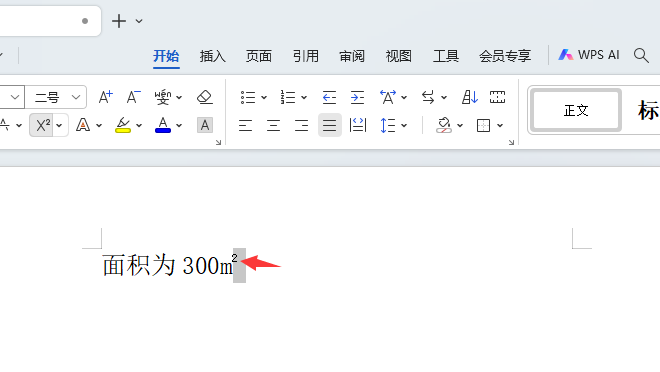Click the distributed alignment icon
This screenshot has height=372, width=660.
[x=358, y=125]
